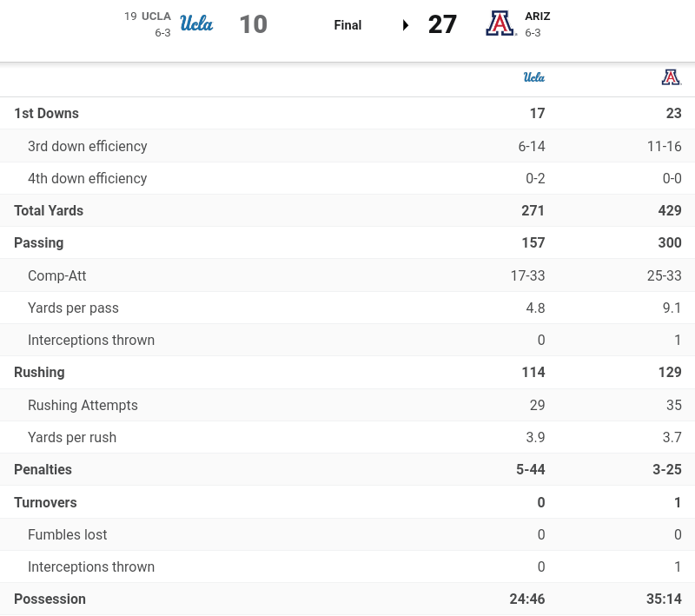
Task: Click the winner arrow beside Arizona's score
Action: point(406,25)
